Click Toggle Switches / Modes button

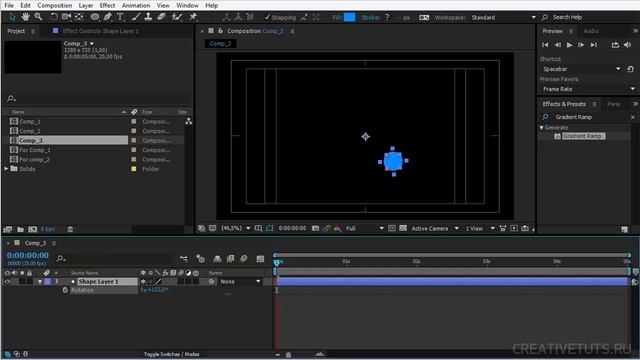(x=171, y=354)
